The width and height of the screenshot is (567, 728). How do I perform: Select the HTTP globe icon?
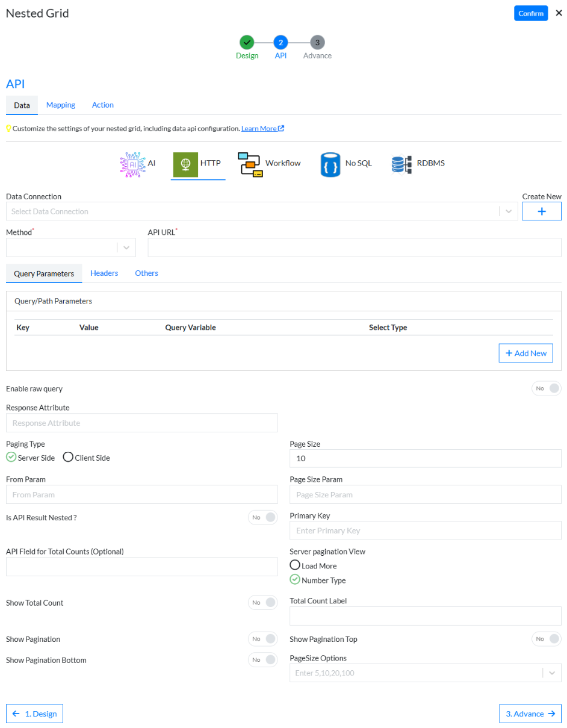point(185,164)
